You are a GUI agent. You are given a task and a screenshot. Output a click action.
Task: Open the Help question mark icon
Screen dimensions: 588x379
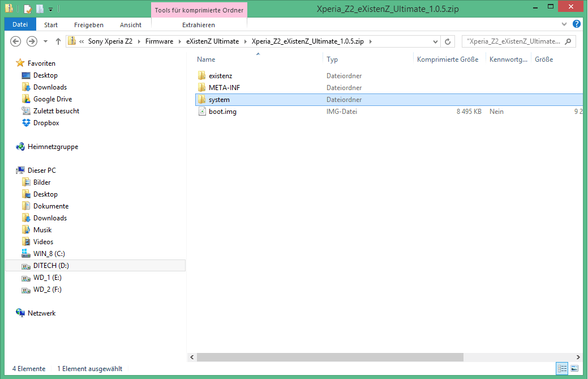tap(577, 24)
